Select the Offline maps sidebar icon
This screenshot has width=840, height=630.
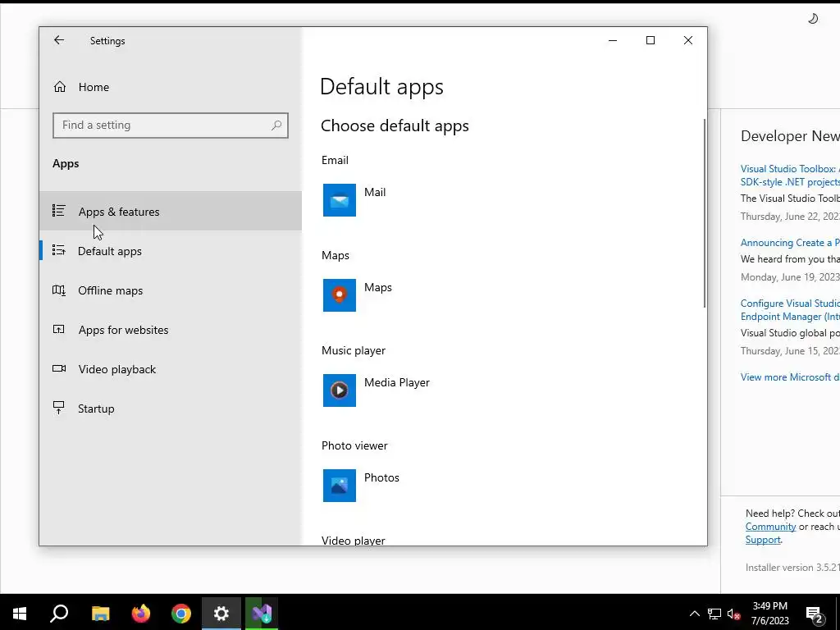pyautogui.click(x=59, y=290)
